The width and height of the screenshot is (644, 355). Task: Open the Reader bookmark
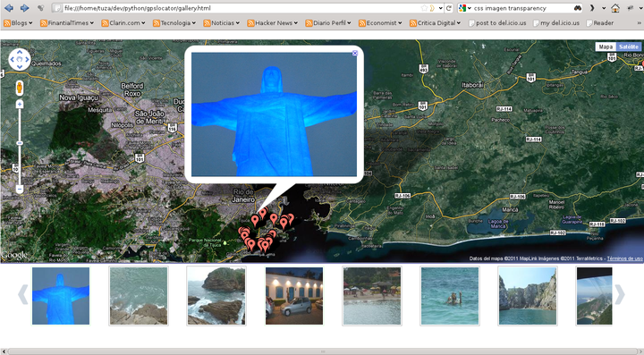coord(599,23)
